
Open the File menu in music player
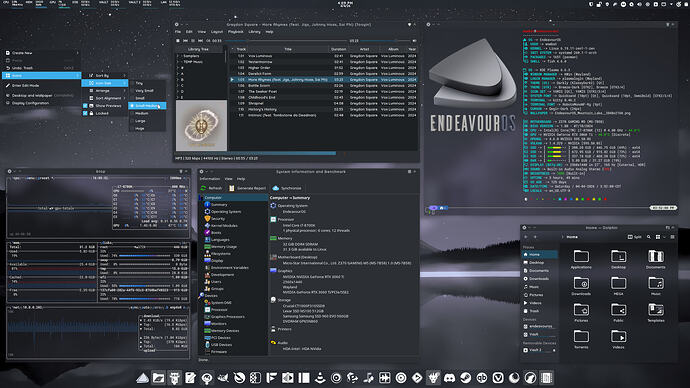click(178, 32)
